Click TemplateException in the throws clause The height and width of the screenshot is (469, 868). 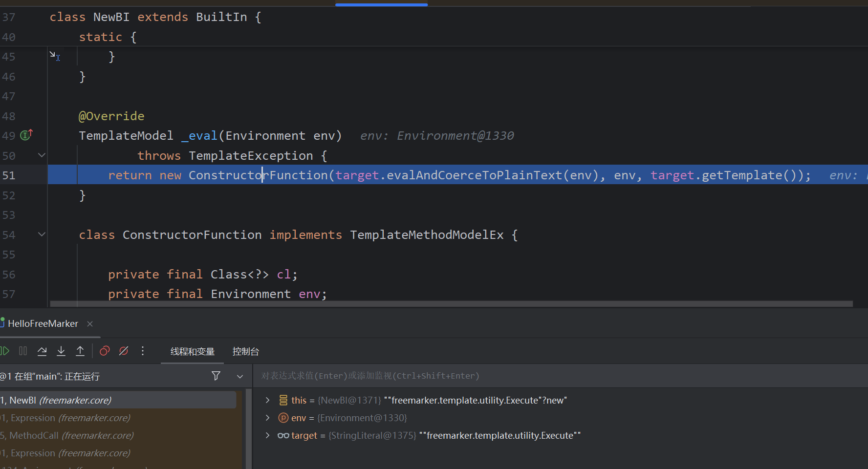(251, 156)
